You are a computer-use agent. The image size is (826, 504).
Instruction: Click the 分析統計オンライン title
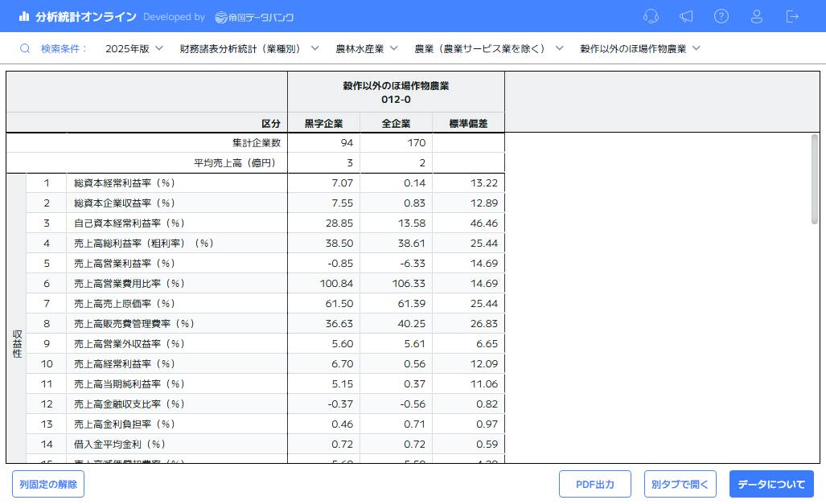click(x=86, y=17)
